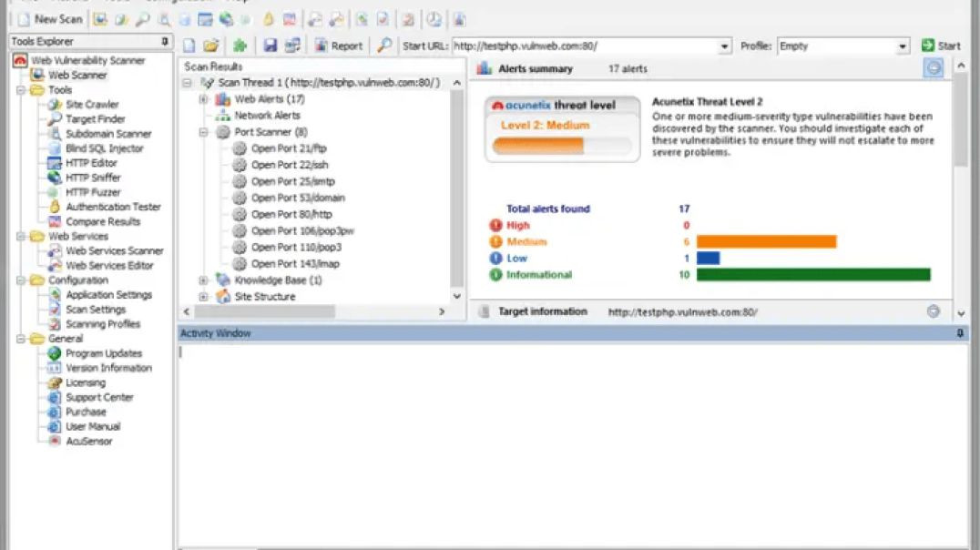Select Open Port 22/ssh

pyautogui.click(x=290, y=165)
